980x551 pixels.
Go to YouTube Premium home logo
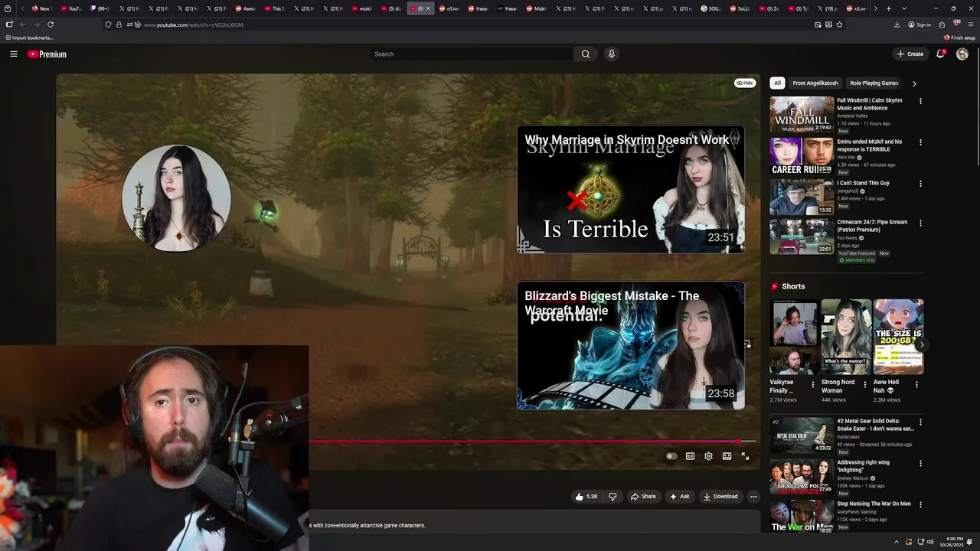[x=47, y=54]
